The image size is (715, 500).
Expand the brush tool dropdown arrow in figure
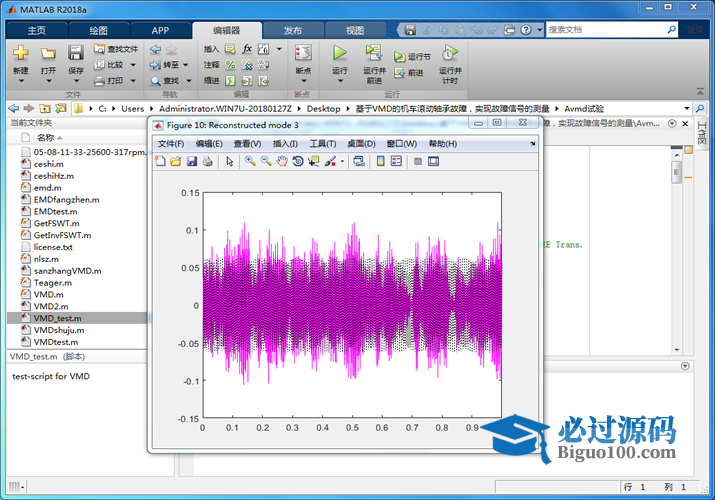[342, 161]
